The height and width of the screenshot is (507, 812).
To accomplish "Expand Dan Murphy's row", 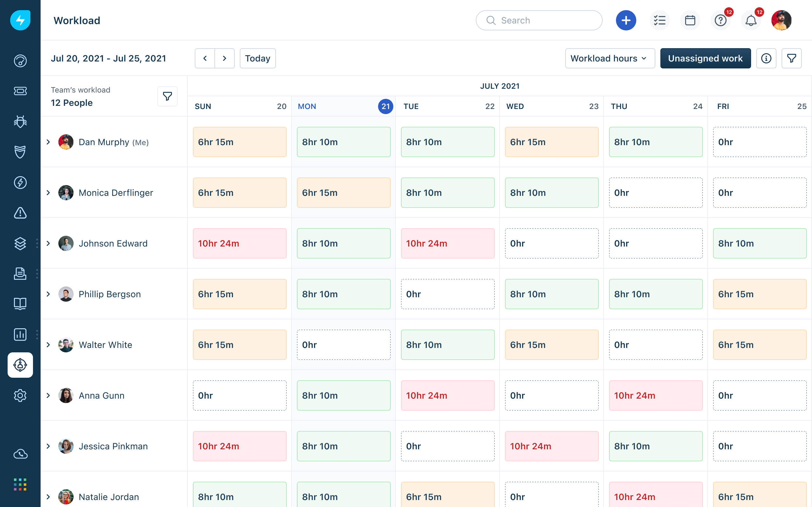I will [x=48, y=142].
